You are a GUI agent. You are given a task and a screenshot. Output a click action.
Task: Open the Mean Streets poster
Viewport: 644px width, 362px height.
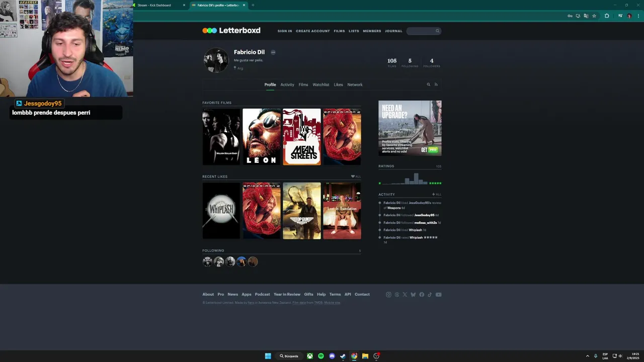(x=302, y=137)
